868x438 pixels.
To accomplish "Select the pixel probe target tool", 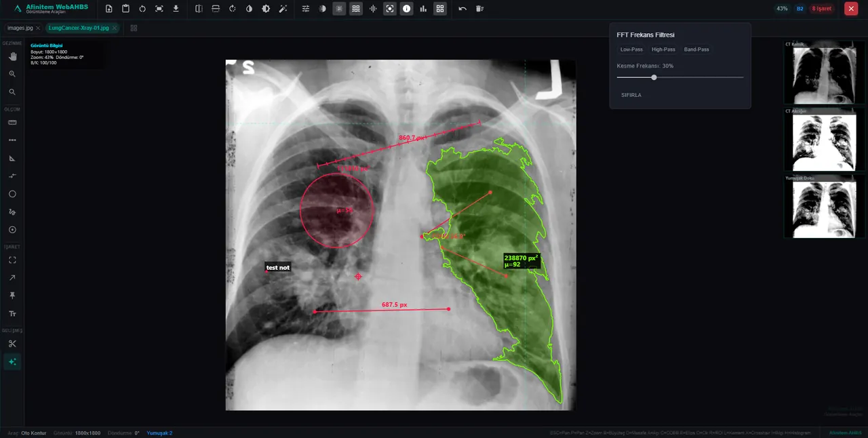I will point(12,230).
